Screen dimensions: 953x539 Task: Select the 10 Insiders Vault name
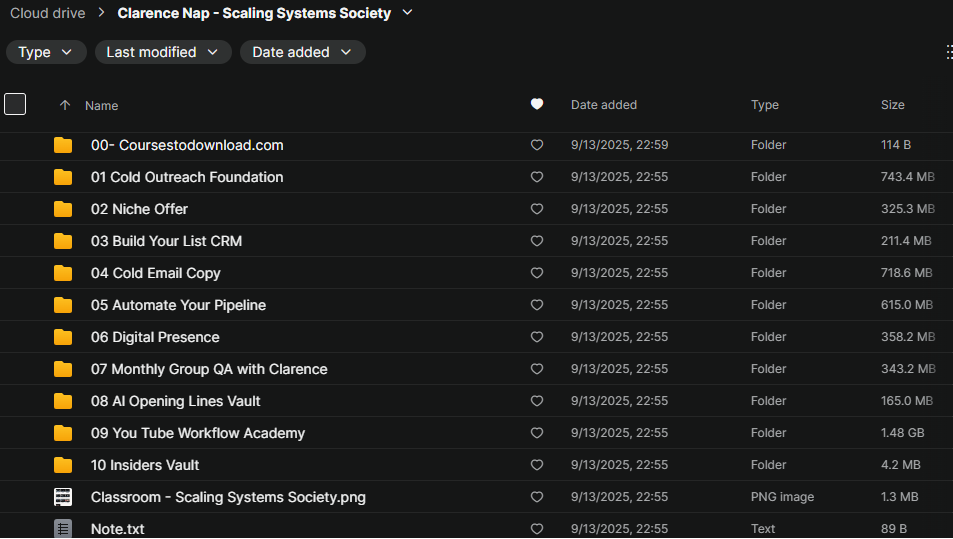[x=145, y=465]
